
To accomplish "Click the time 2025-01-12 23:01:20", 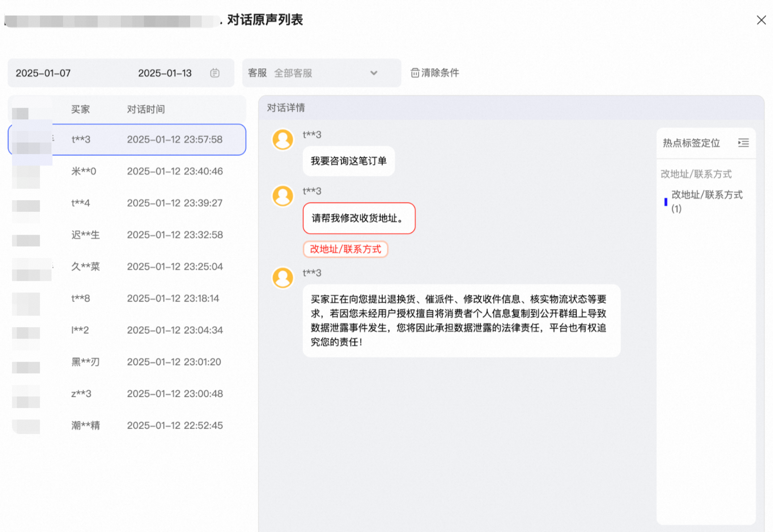I will point(174,362).
